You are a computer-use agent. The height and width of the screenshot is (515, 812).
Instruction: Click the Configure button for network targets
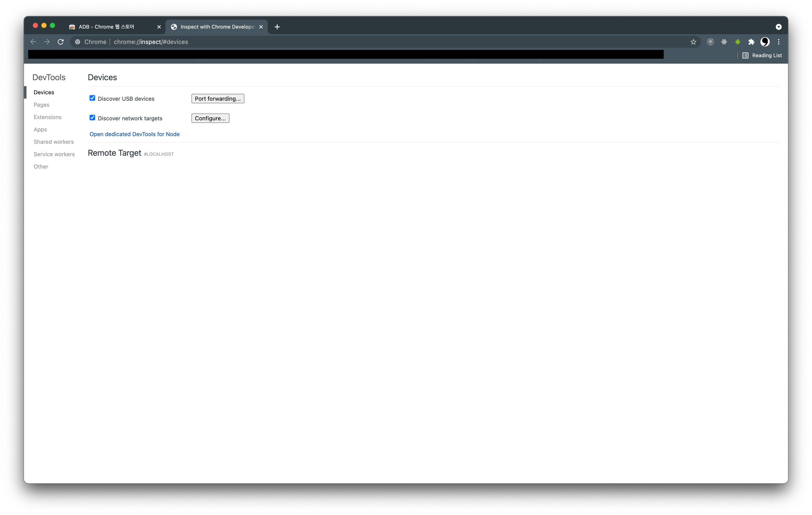tap(210, 118)
